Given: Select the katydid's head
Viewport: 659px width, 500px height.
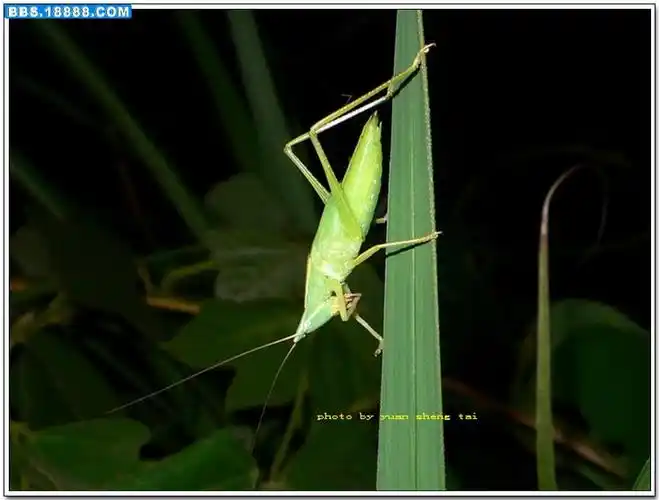Looking at the screenshot, I should click(314, 316).
